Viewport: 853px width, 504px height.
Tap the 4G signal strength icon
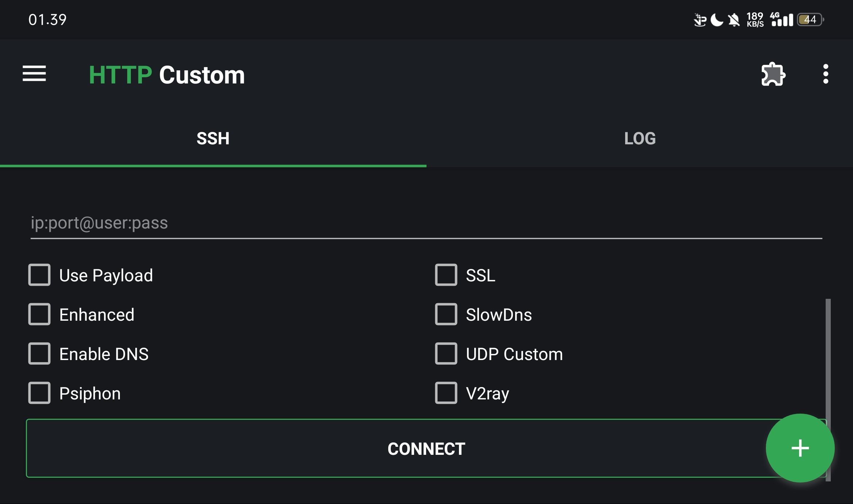tap(782, 20)
